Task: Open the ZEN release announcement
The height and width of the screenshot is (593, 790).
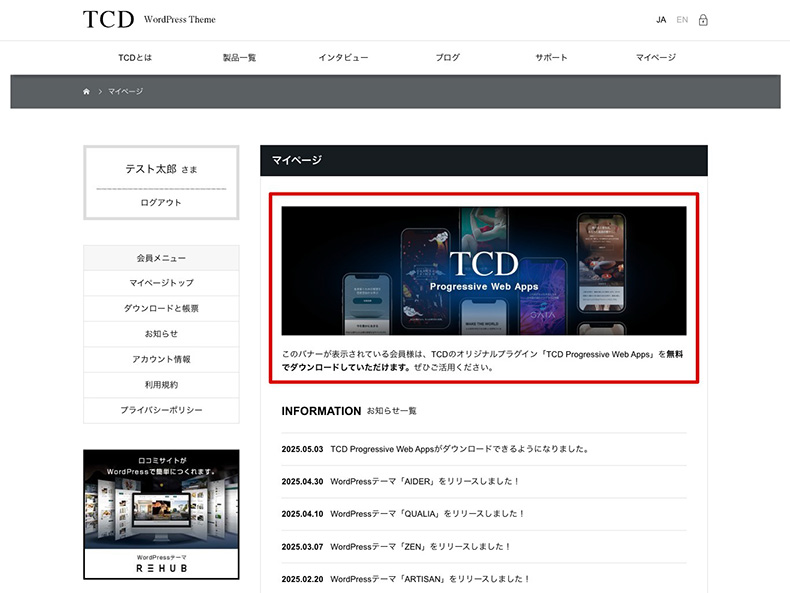Action: click(x=421, y=547)
